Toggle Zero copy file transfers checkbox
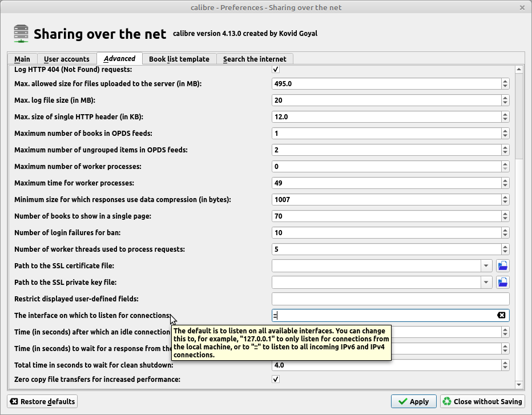This screenshot has height=415, width=532. coord(276,379)
